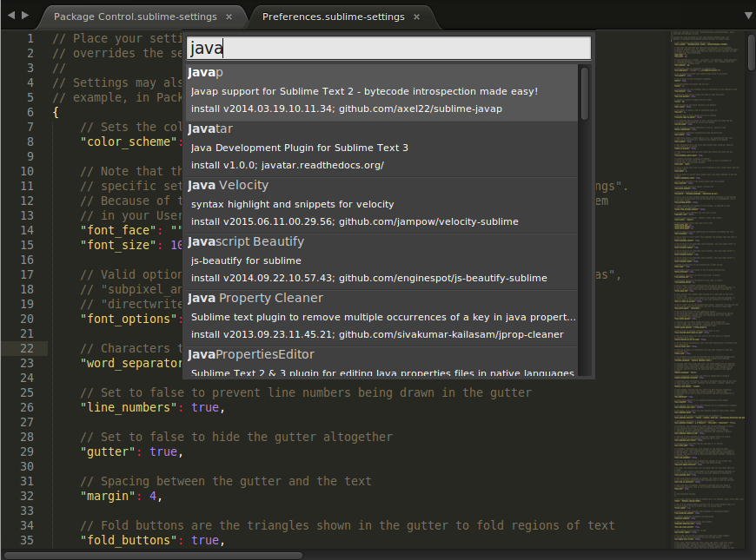Select the Javatar package entry
Viewport: 756px width, 560px height.
381,148
